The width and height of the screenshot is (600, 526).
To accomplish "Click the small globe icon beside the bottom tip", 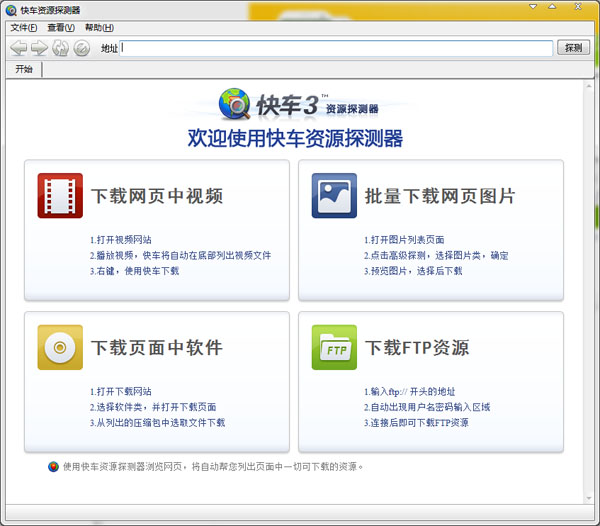I will [x=53, y=466].
